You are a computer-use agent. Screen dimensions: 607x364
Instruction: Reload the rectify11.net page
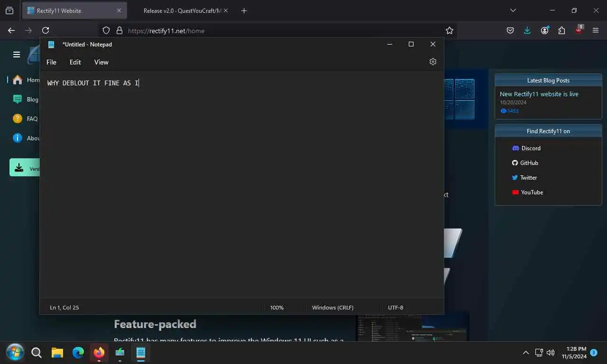(46, 30)
